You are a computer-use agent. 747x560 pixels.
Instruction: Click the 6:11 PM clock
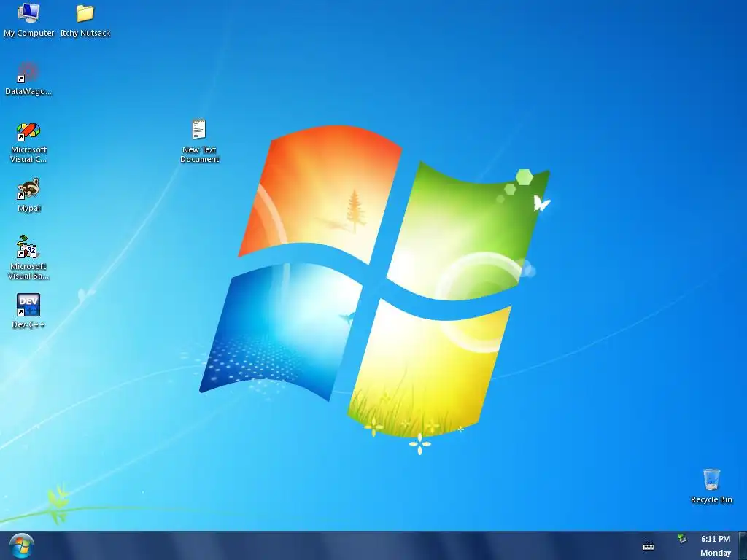click(x=716, y=539)
